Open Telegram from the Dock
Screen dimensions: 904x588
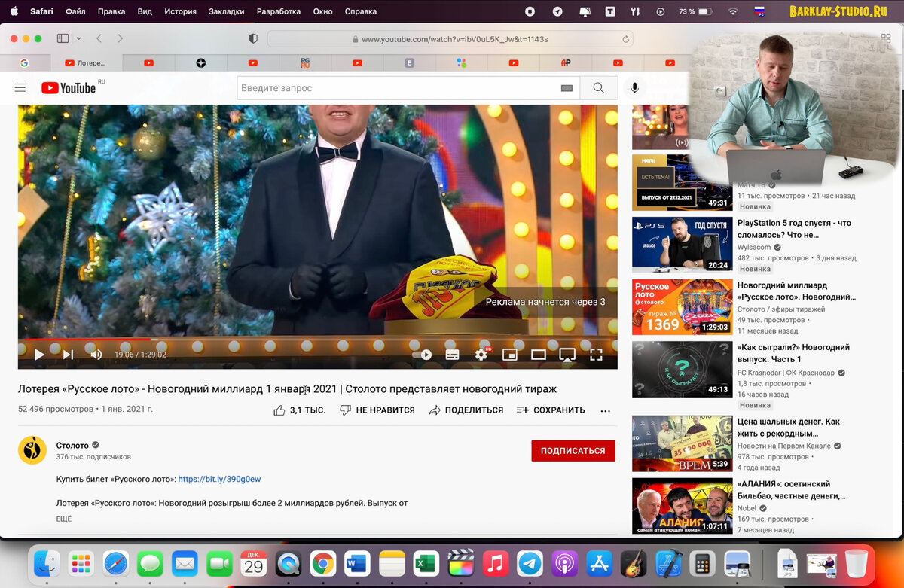[x=530, y=563]
